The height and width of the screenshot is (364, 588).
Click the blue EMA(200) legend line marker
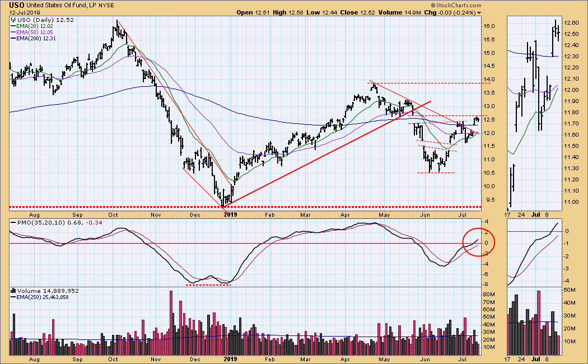pyautogui.click(x=13, y=38)
